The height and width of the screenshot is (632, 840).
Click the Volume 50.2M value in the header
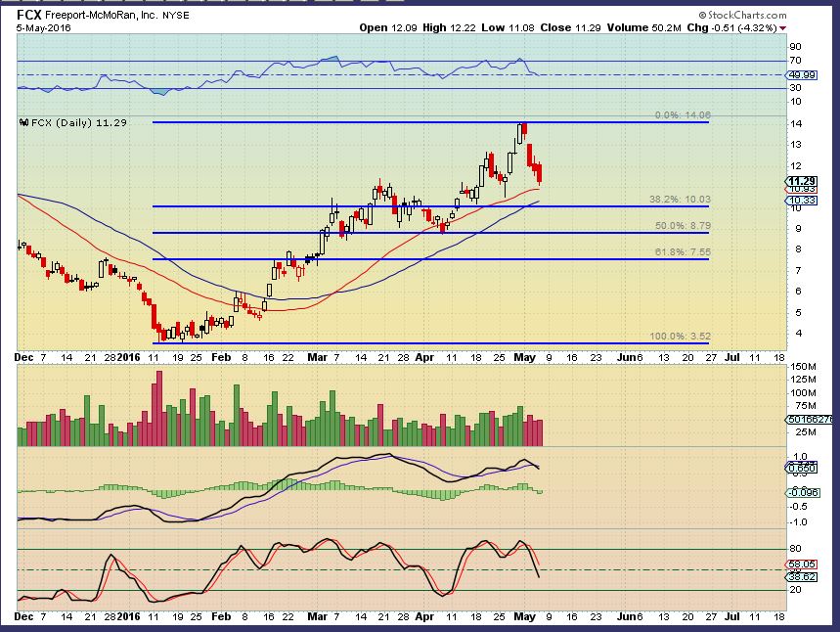coord(643,27)
